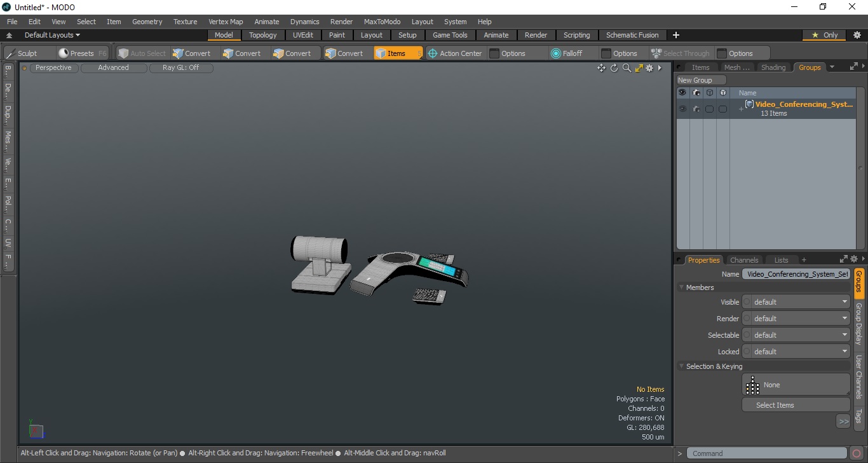Open the Default Layouts dropdown
868x463 pixels.
coord(52,35)
